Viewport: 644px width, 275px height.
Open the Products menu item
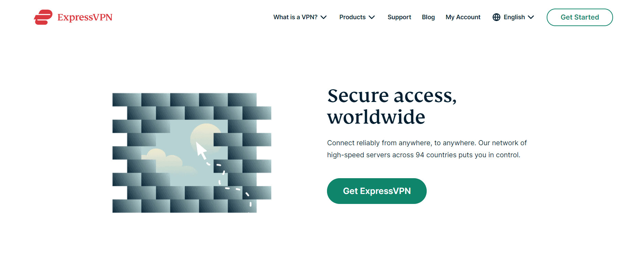click(352, 17)
